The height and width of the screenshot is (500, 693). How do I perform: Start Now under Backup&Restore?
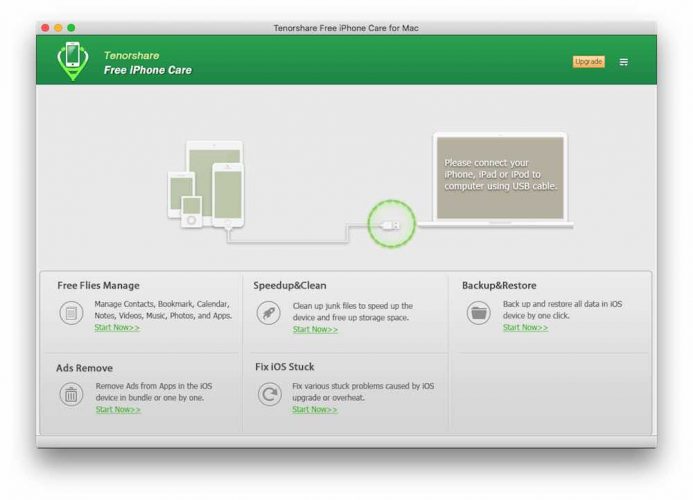(x=525, y=328)
